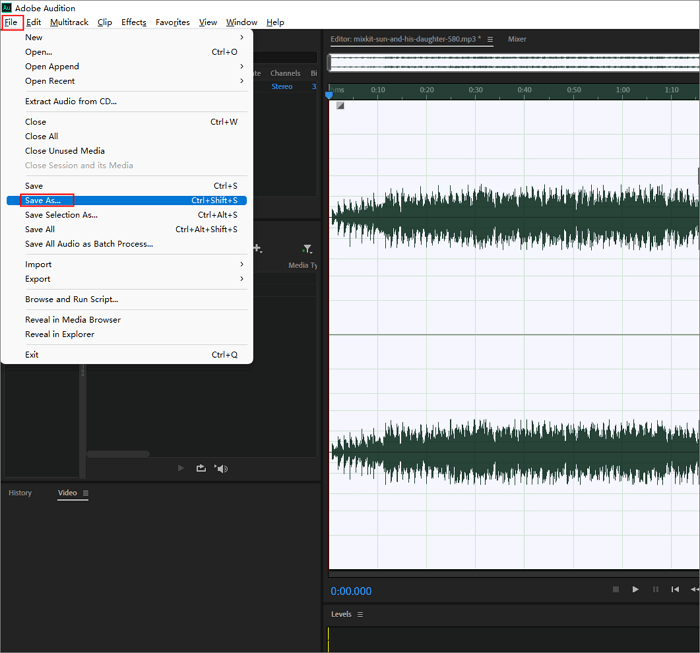Viewport: 700px width, 653px height.
Task: Select Close All menu entry
Action: [x=127, y=136]
